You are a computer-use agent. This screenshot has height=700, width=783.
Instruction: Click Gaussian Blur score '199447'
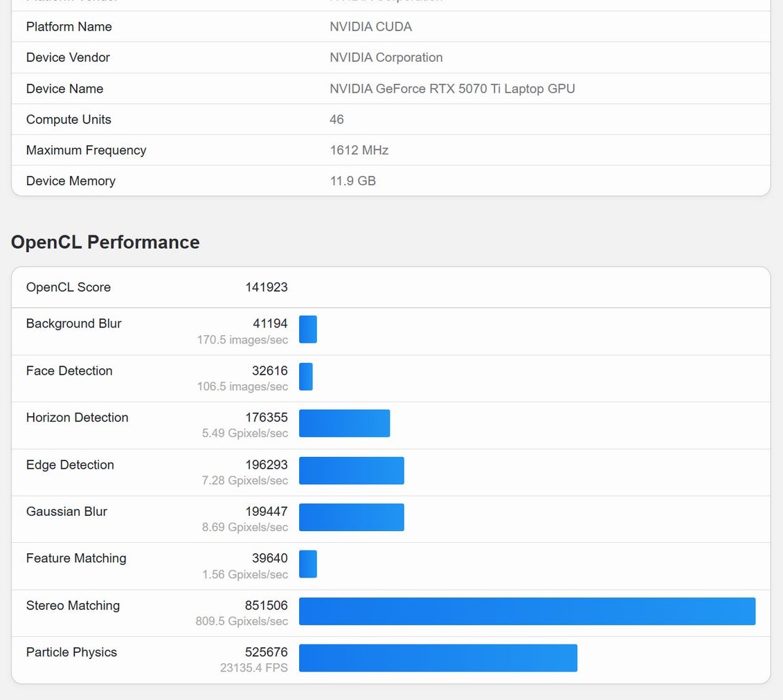pos(267,511)
